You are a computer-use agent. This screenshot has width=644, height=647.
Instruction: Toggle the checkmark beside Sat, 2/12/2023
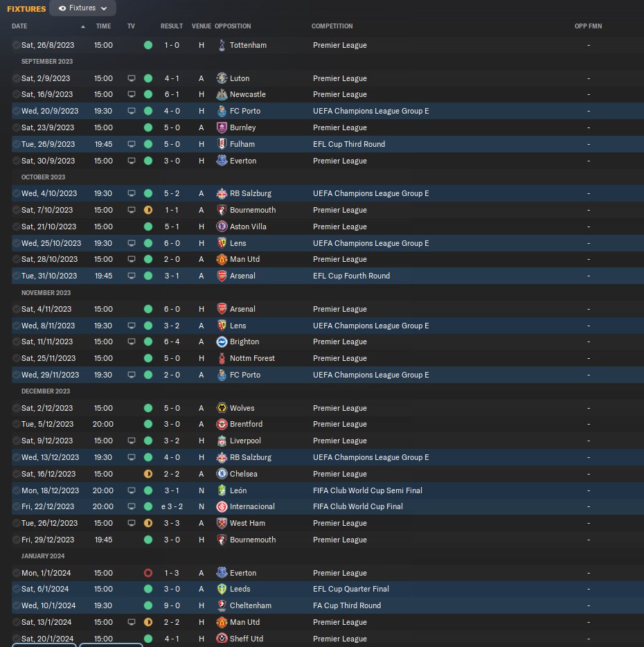pyautogui.click(x=16, y=408)
